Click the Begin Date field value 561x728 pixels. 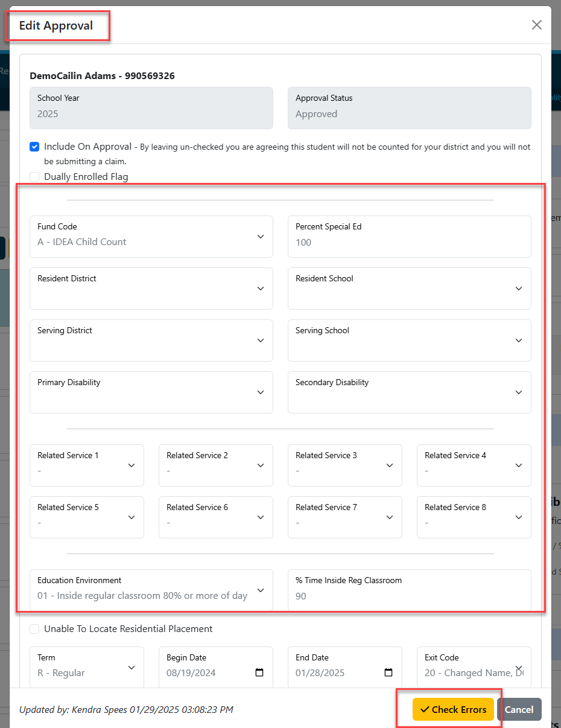click(191, 672)
